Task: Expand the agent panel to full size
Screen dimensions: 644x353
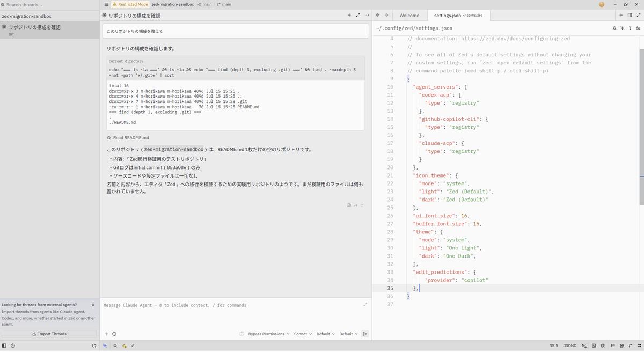Action: click(x=358, y=16)
